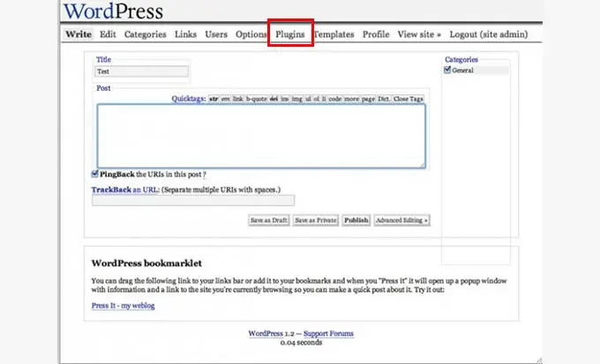Insert hyperlink with link quicktag

tap(237, 99)
